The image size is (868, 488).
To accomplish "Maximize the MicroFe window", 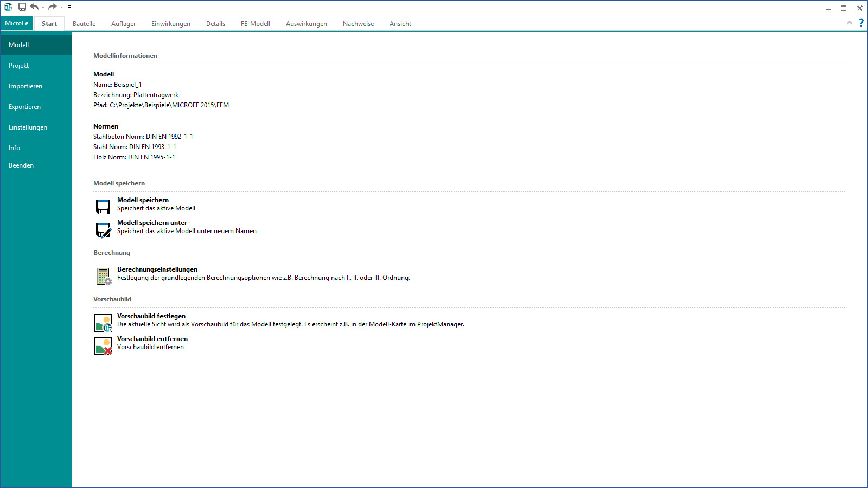I will pyautogui.click(x=844, y=8).
